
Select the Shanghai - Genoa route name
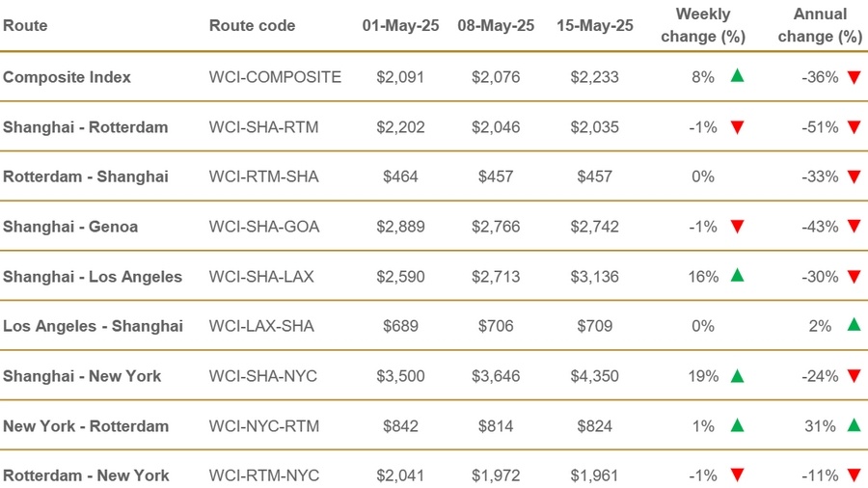(70, 227)
